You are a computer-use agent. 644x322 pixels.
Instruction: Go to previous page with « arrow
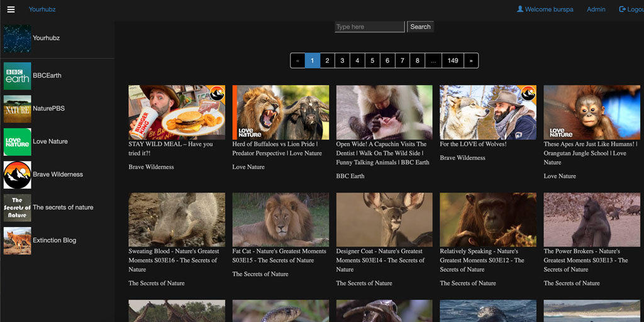tap(297, 61)
